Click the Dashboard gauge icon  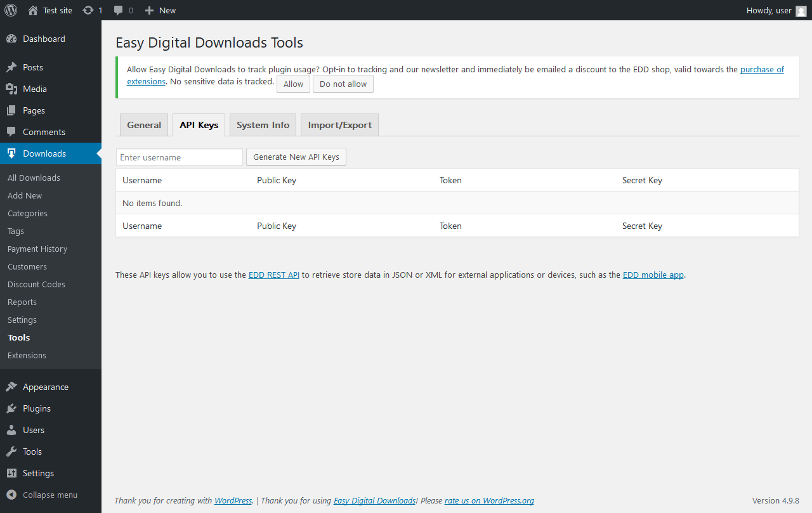pos(11,39)
